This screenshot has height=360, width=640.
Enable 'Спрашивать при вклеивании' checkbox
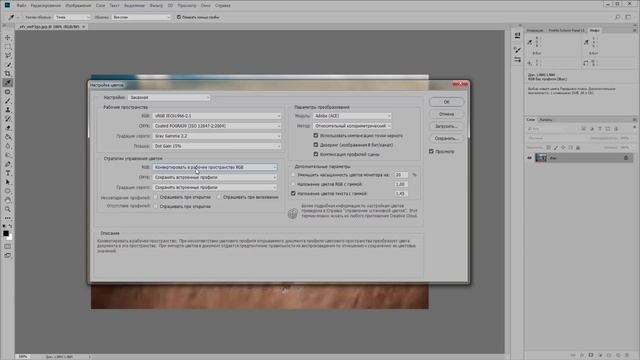[x=219, y=197]
